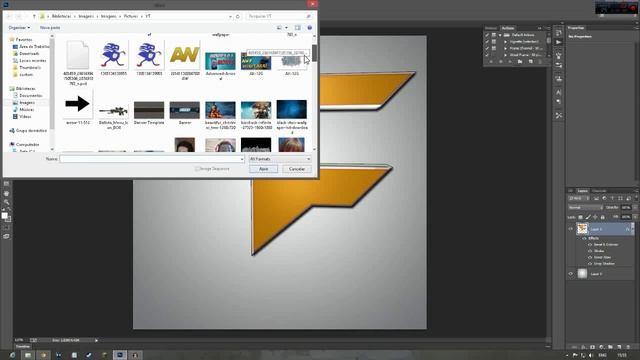Open the History panel icon in dock

coord(559,33)
